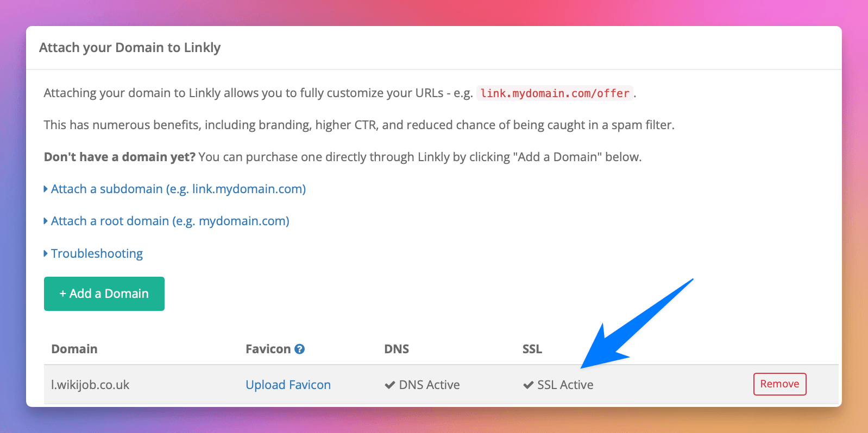This screenshot has height=433, width=868.
Task: Click the SSL Active status text
Action: click(x=565, y=385)
